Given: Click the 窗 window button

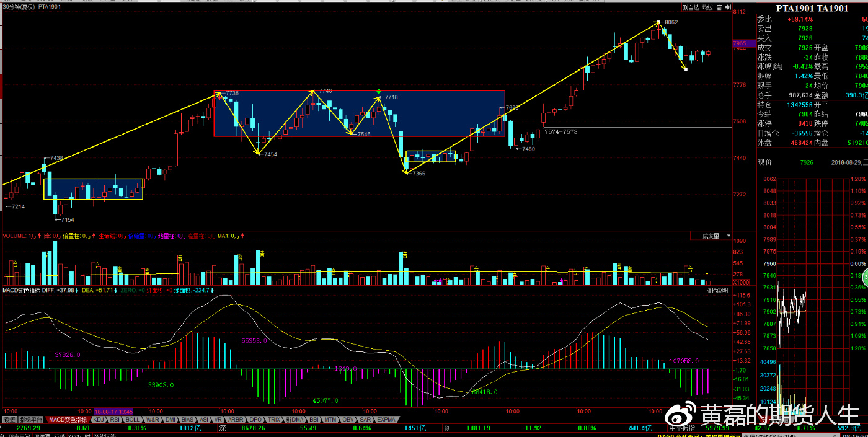Looking at the screenshot, I should pyautogui.click(x=720, y=7).
